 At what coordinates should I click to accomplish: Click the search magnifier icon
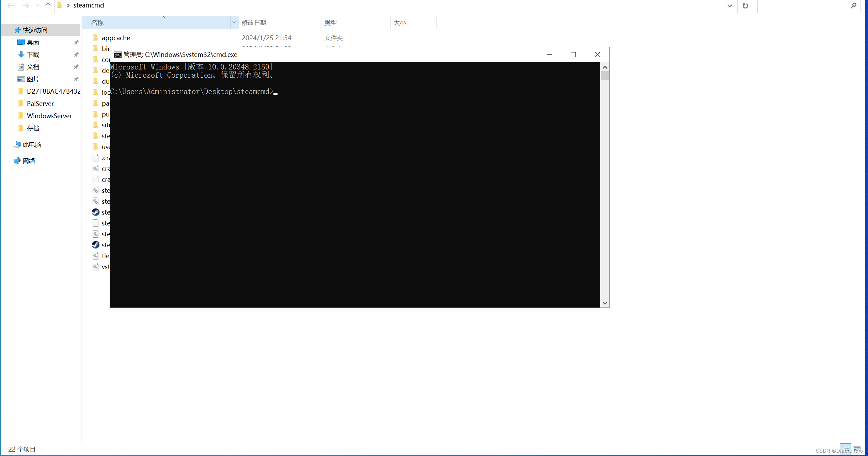(853, 5)
